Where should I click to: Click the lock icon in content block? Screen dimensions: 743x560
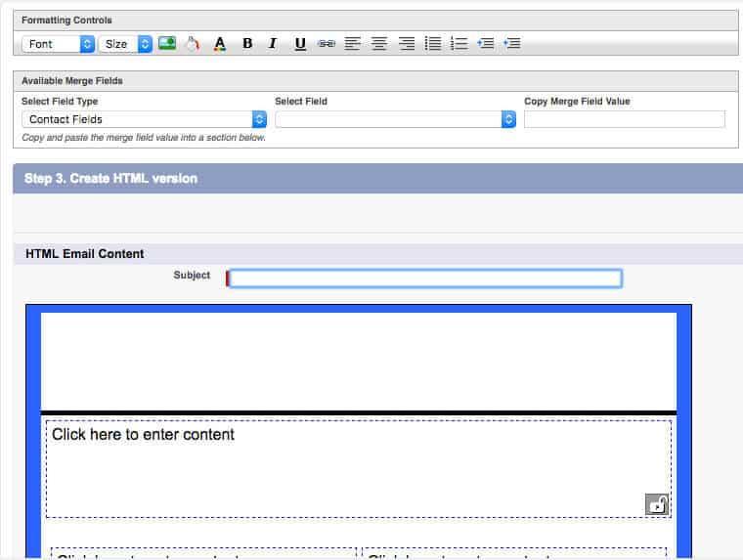(x=657, y=504)
